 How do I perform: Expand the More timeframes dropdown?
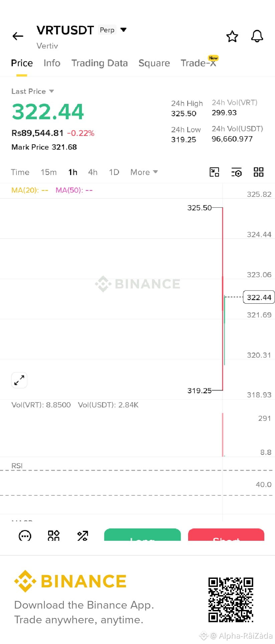(144, 172)
